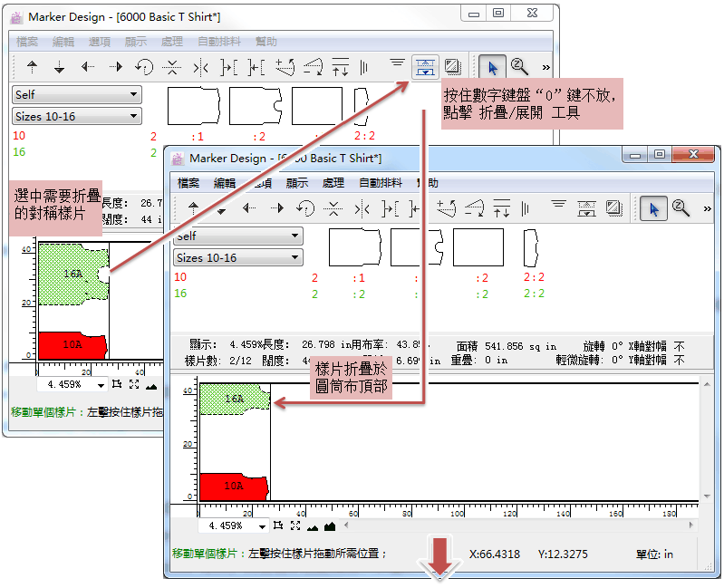Image resolution: width=724 pixels, height=588 pixels.
Task: Click the move-left arrow in the front window toolbar
Action: click(249, 208)
